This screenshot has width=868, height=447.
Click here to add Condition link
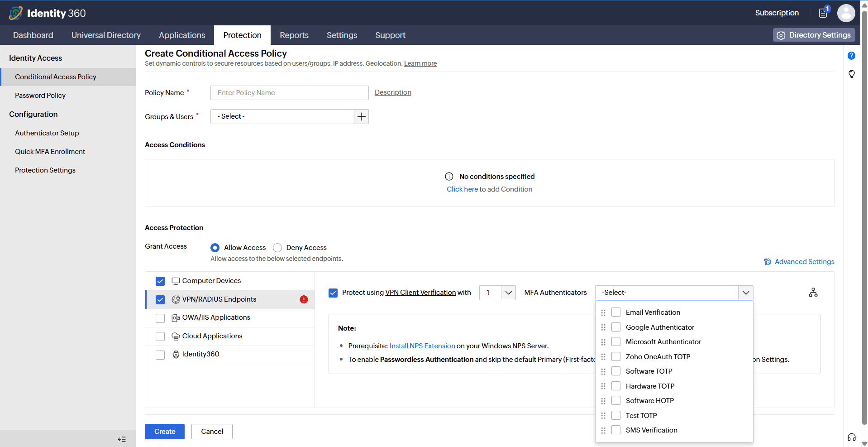tap(462, 189)
